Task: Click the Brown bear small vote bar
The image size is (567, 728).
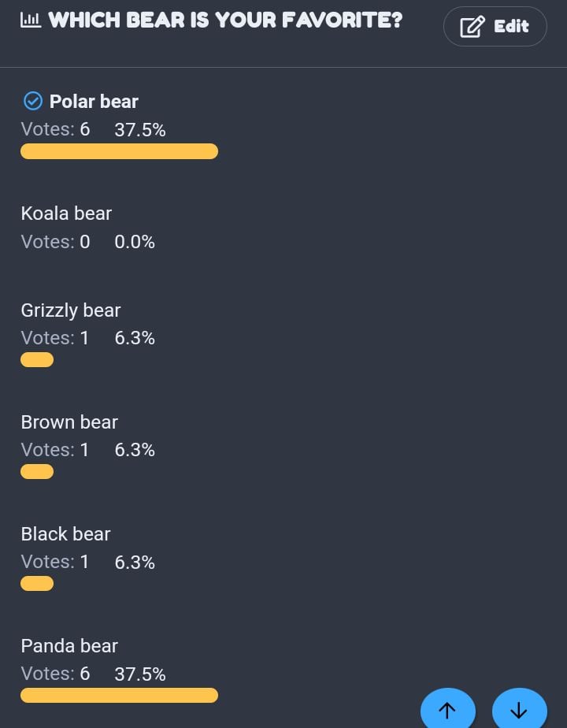Action: (37, 471)
